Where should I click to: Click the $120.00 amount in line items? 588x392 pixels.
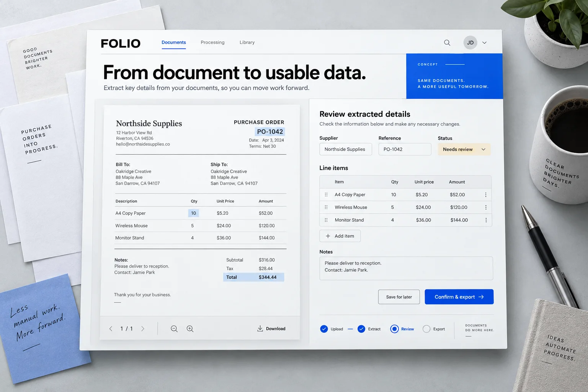click(x=459, y=207)
